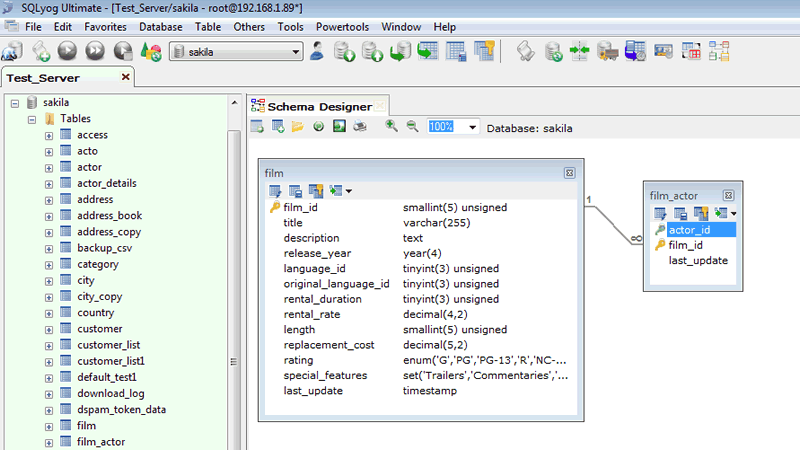Open the user manager icon
The height and width of the screenshot is (450, 800).
317,51
